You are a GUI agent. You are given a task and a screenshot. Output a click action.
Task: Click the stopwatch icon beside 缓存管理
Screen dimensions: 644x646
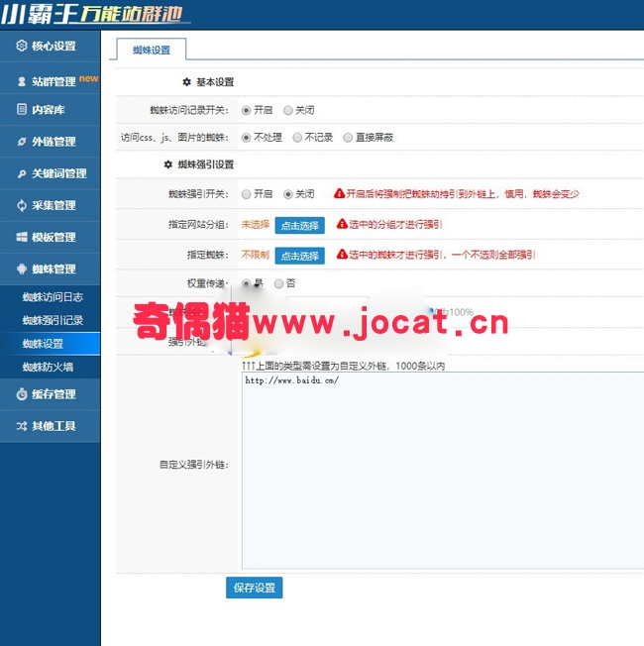[x=22, y=394]
